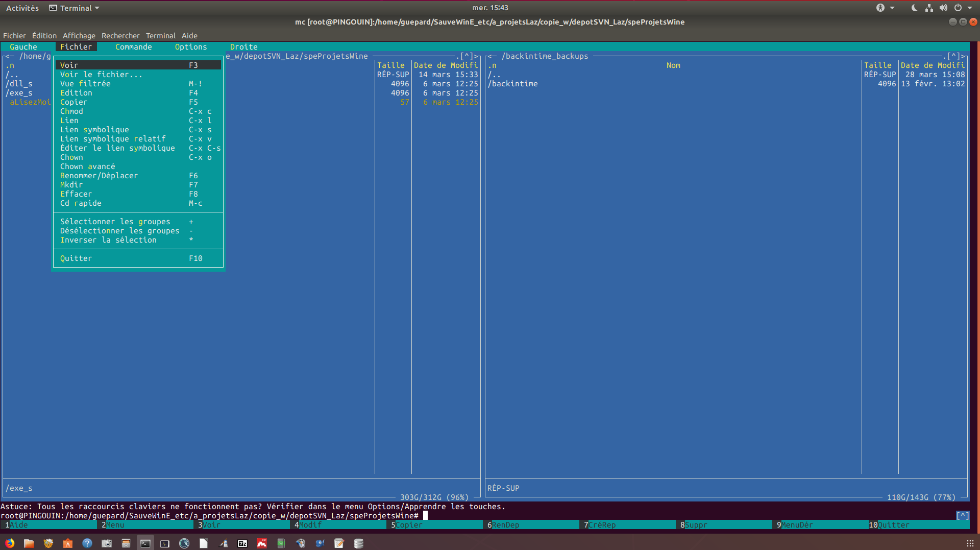This screenshot has height=550, width=980.
Task: Open the power menu icon
Action: [x=958, y=8]
